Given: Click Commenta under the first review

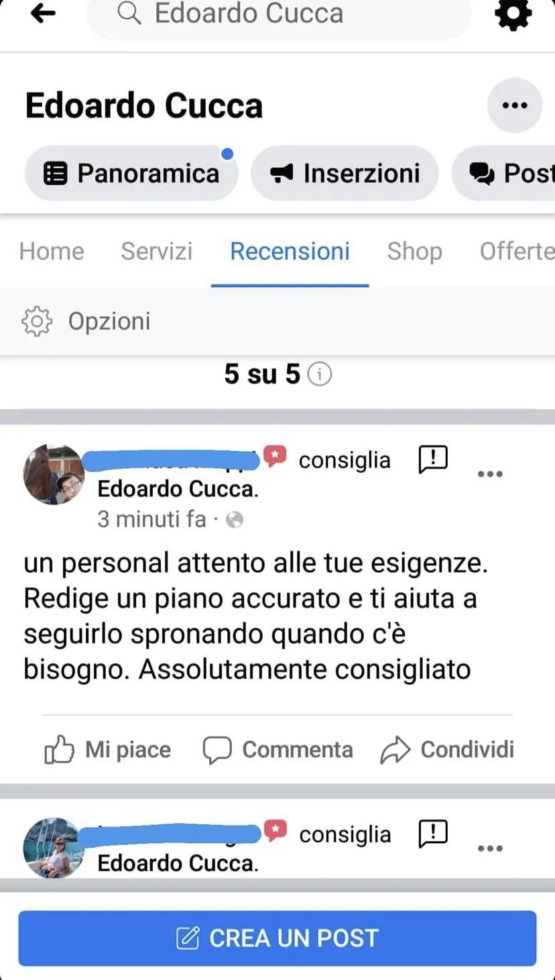Looking at the screenshot, I should click(277, 749).
